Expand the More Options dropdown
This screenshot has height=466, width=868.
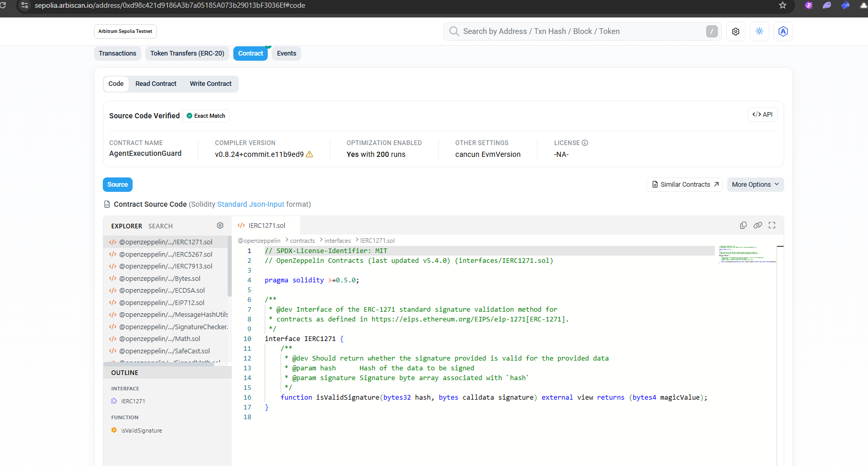pos(755,185)
